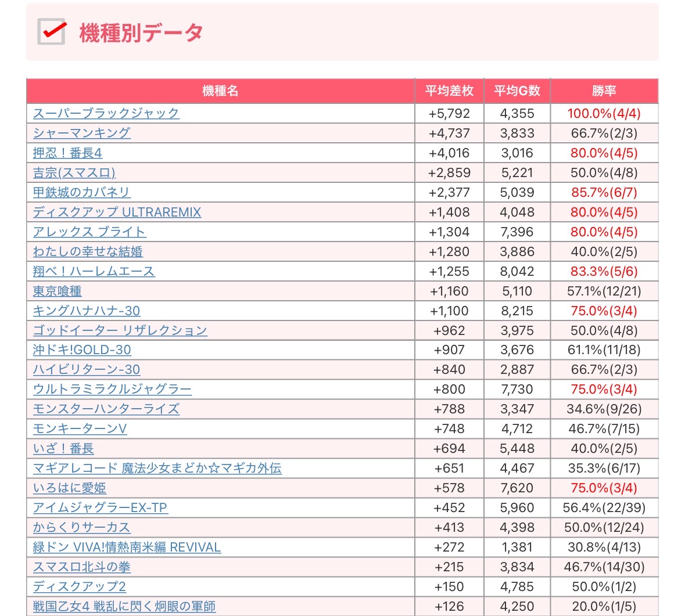Select the 46.7%(14/30) win rate cell
The image size is (685, 616).
[x=604, y=567]
